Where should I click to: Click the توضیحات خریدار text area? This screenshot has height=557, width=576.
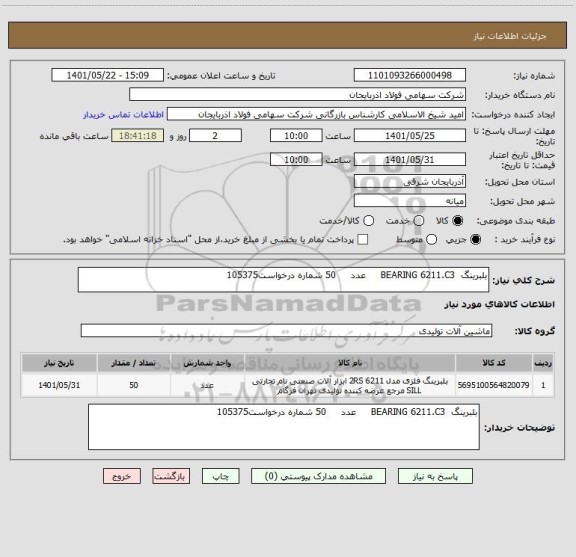pyautogui.click(x=284, y=427)
